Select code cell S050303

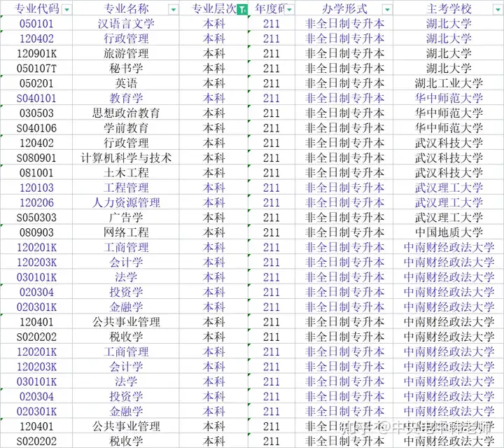36,218
